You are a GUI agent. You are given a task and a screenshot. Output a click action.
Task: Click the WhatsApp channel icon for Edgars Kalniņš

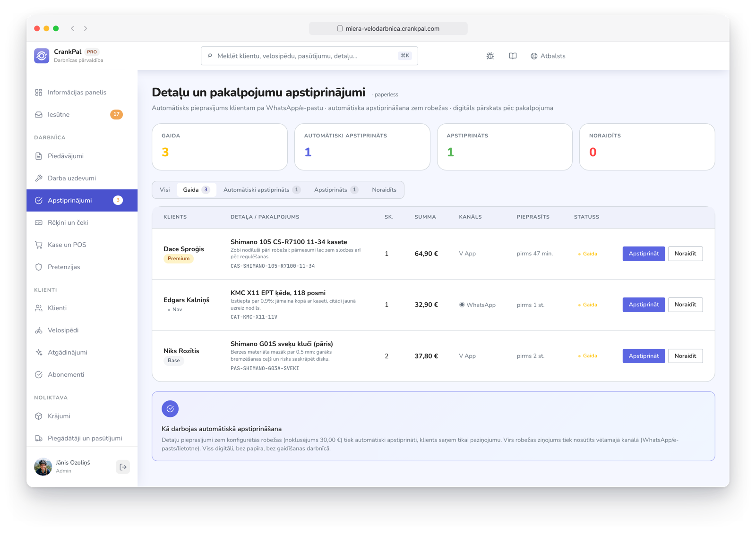[462, 305]
